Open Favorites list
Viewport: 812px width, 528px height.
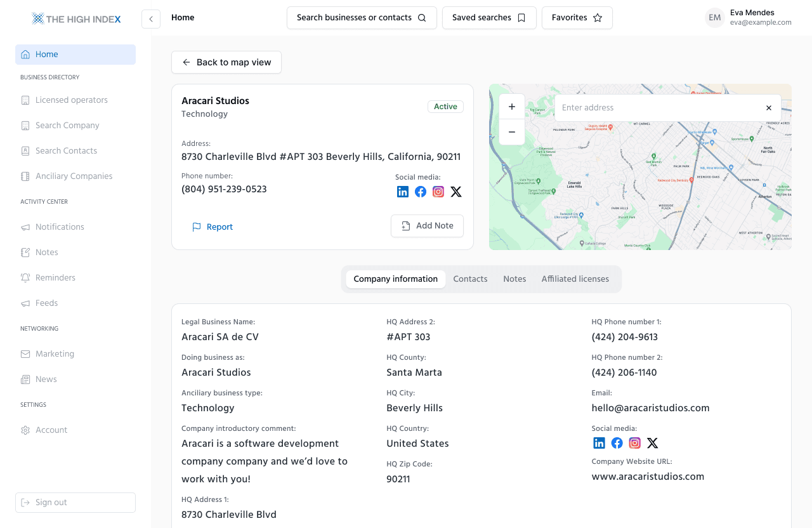pyautogui.click(x=577, y=18)
